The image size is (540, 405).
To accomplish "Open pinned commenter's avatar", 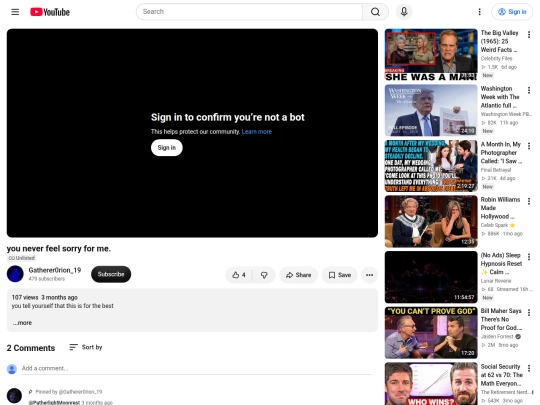I will (x=14, y=396).
